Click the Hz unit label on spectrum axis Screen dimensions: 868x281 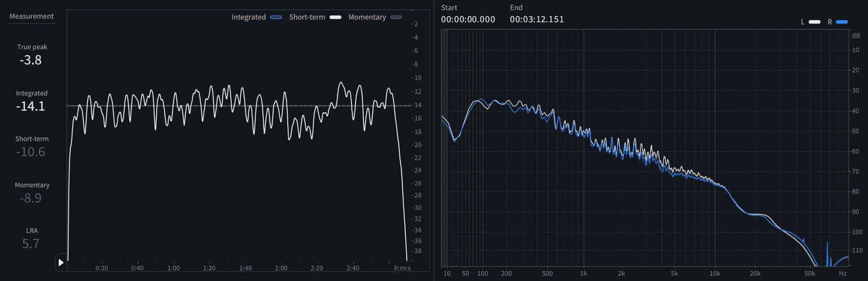point(843,273)
